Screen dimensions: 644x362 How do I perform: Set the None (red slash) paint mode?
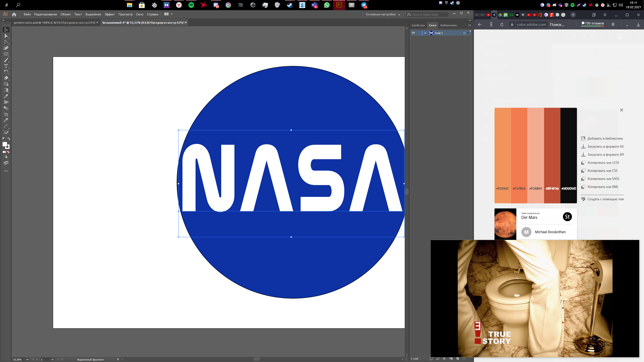coord(8,152)
